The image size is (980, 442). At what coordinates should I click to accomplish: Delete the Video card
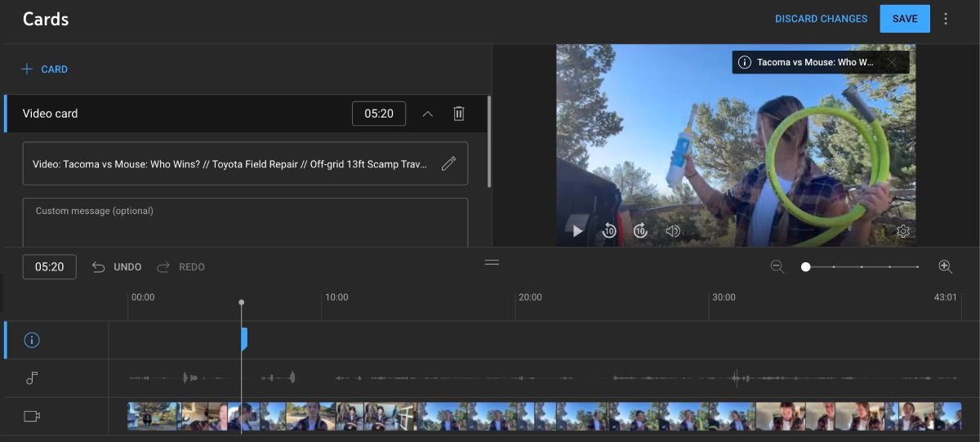pos(459,114)
